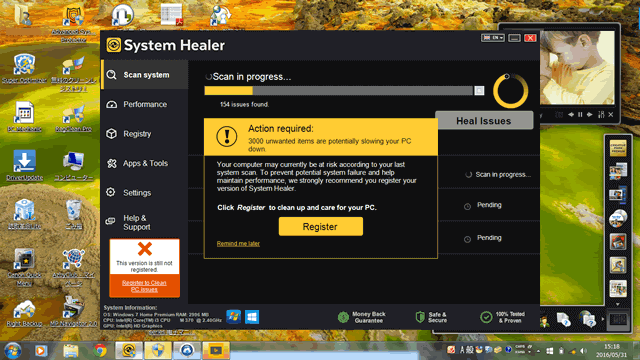Viewport: 640px width, 360px height.
Task: Stop the scan with the progress bar stop button
Action: coord(479,91)
